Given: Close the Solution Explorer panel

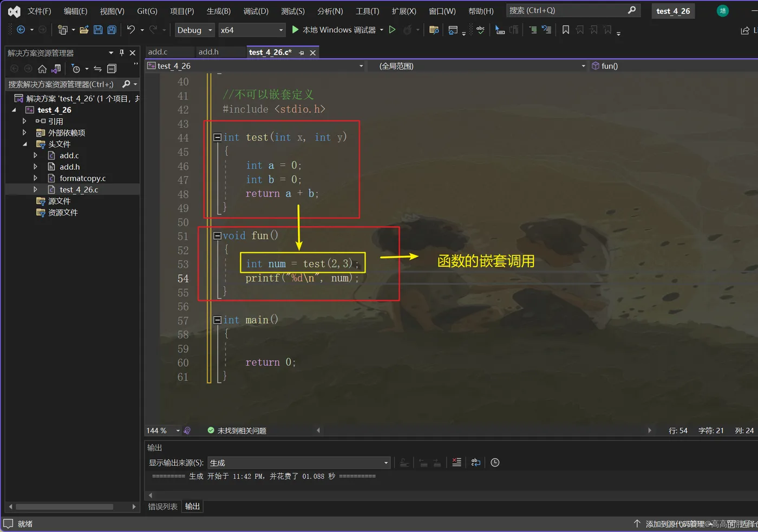Looking at the screenshot, I should point(133,52).
